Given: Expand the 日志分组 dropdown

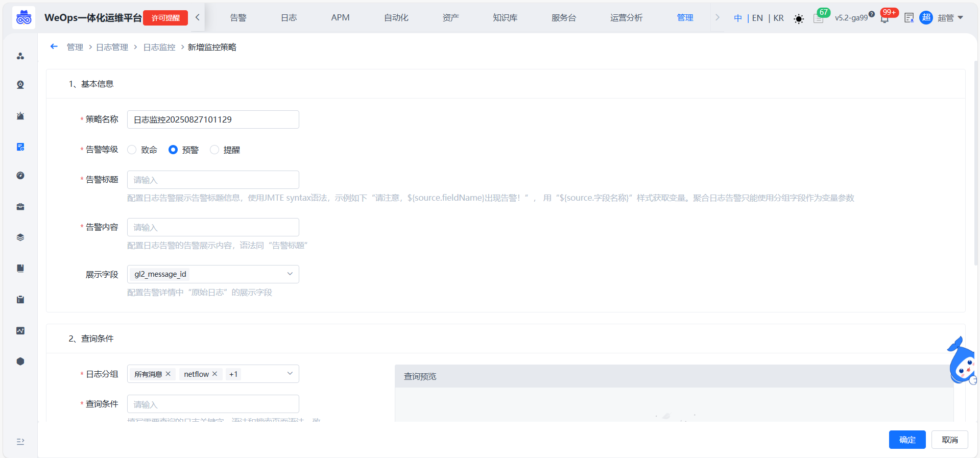Looking at the screenshot, I should click(x=290, y=374).
